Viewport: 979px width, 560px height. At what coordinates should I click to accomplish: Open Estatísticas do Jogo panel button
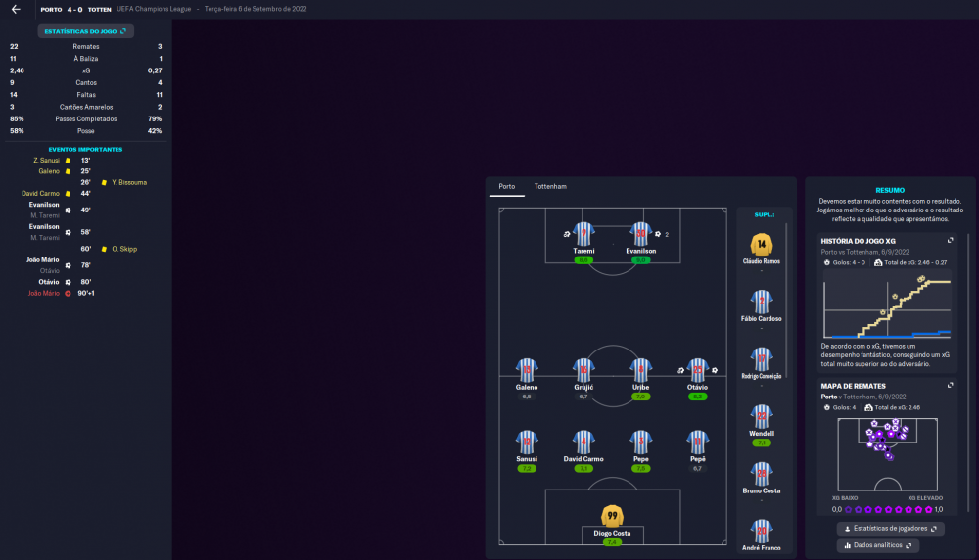(85, 31)
